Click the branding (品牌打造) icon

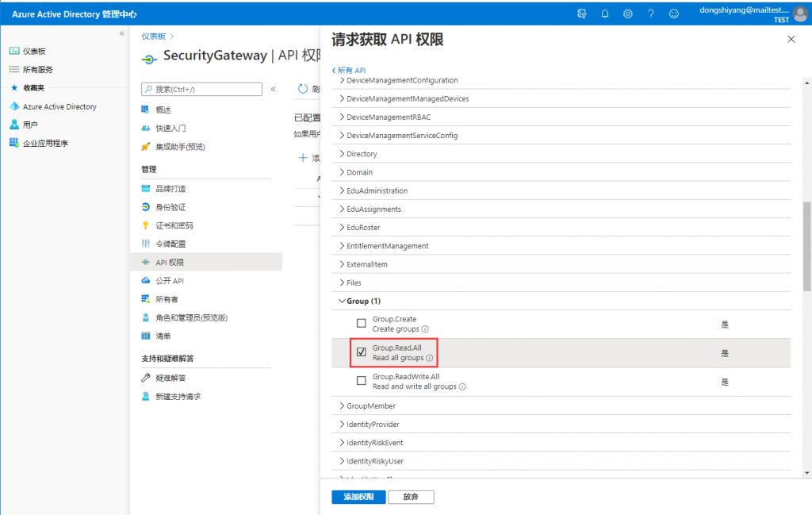click(x=146, y=189)
